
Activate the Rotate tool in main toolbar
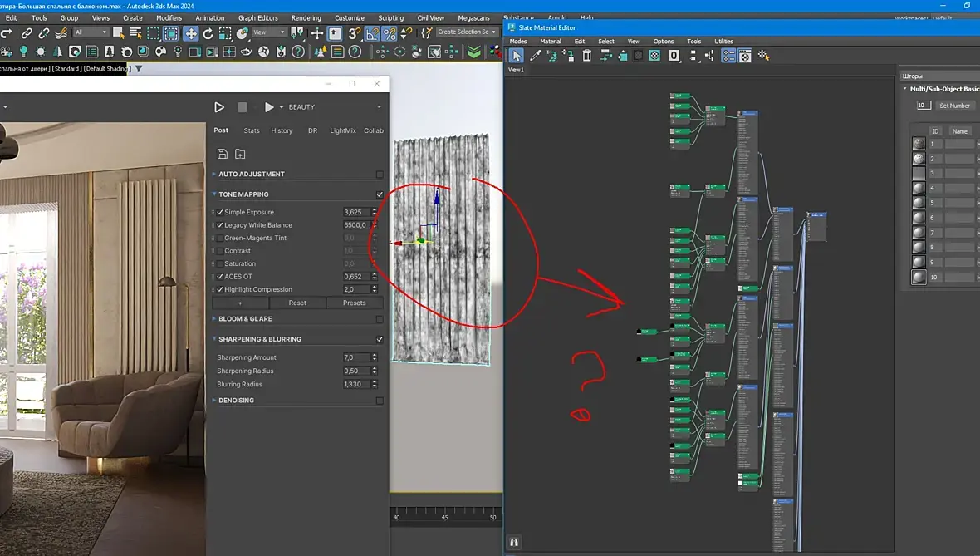point(208,33)
